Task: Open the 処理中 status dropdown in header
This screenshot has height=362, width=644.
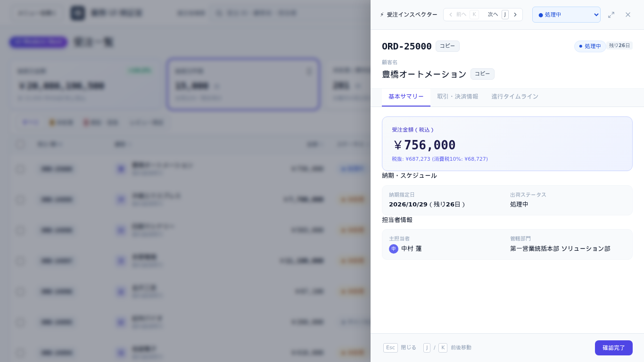Action: point(566,15)
